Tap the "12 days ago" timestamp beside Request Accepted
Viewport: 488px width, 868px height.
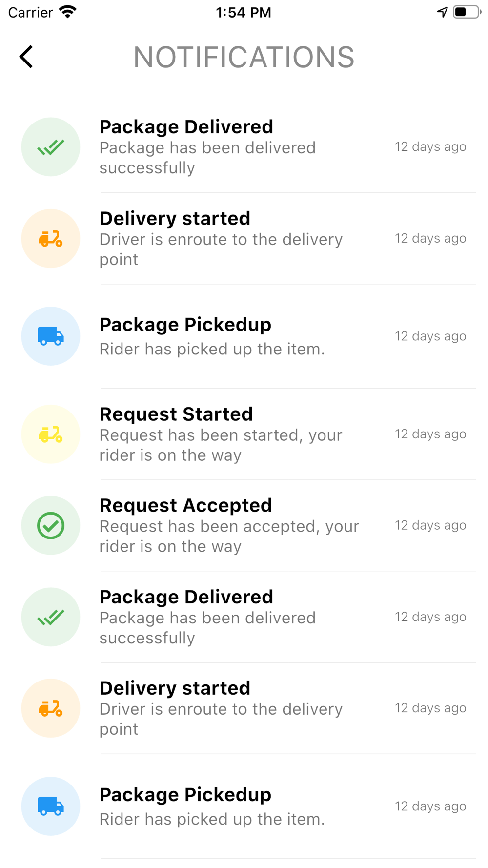click(430, 525)
